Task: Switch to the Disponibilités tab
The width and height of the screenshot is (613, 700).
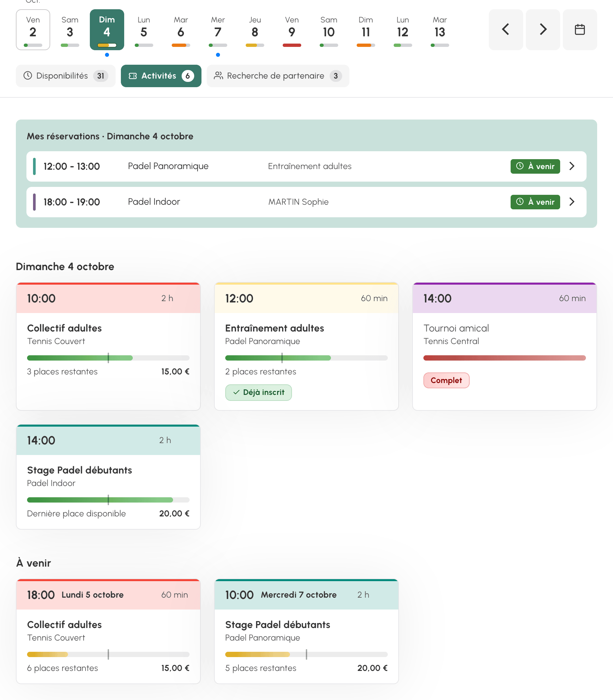Action: click(x=66, y=76)
